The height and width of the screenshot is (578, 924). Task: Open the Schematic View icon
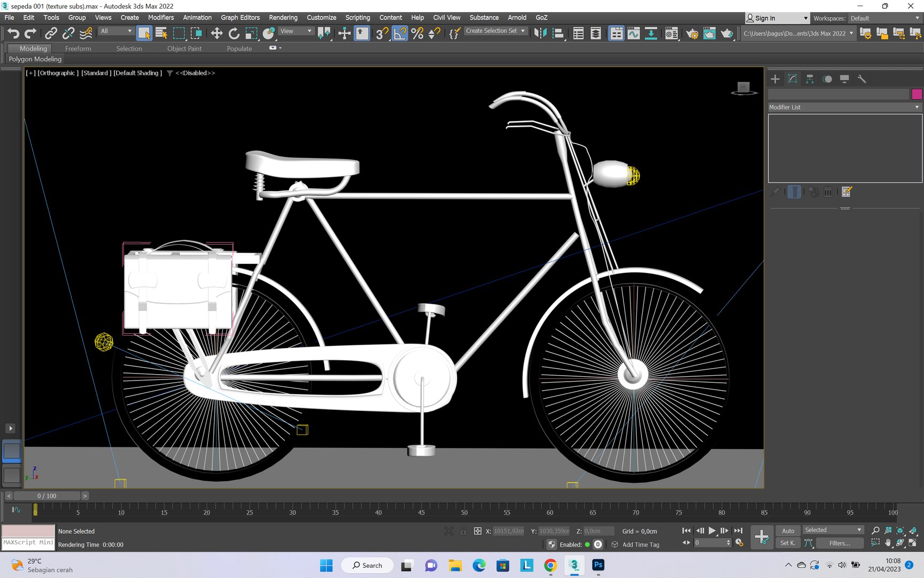pyautogui.click(x=651, y=33)
